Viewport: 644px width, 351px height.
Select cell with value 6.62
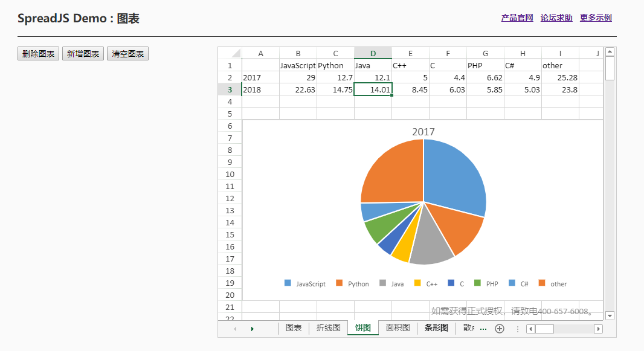coord(486,77)
